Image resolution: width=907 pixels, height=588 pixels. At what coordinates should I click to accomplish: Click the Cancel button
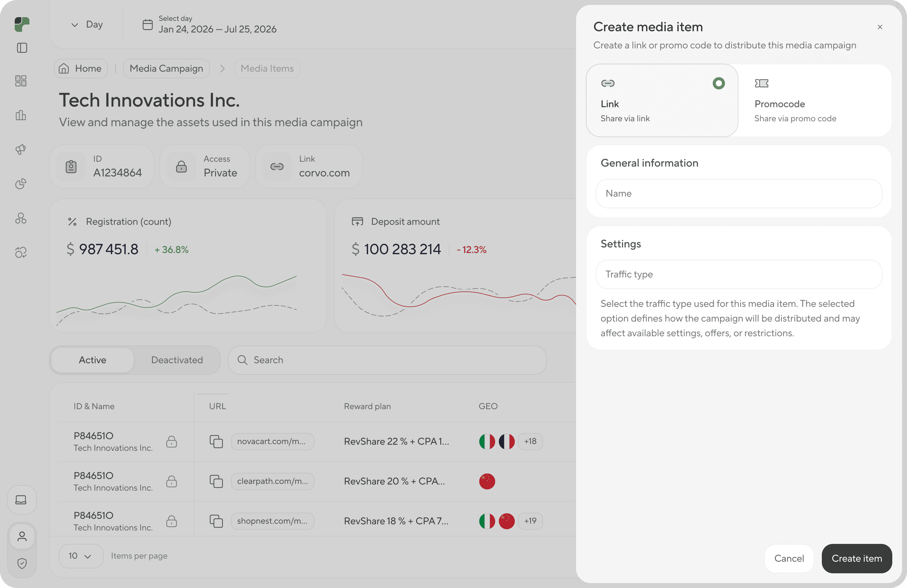pyautogui.click(x=789, y=558)
